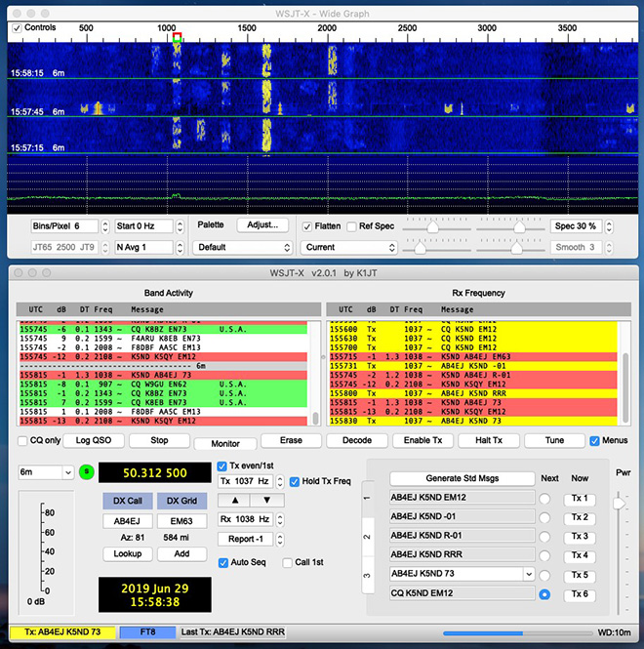Enable the Call 1st checkbox
Screen dimensions: 644x649
coord(288,562)
